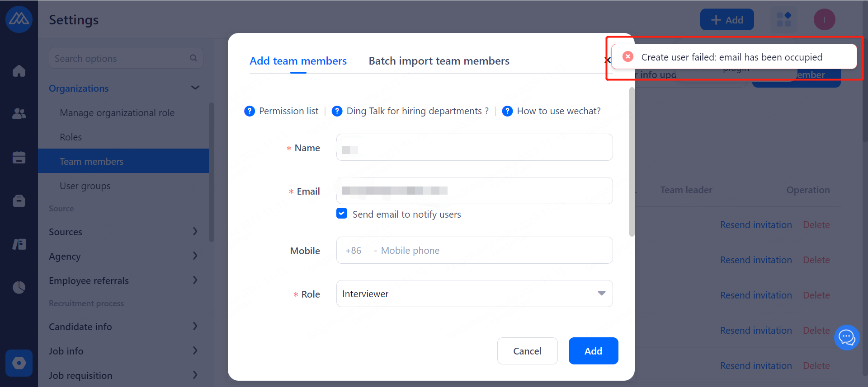The width and height of the screenshot is (868, 387).
Task: Open the calendar icon in left sidebar
Action: [19, 157]
